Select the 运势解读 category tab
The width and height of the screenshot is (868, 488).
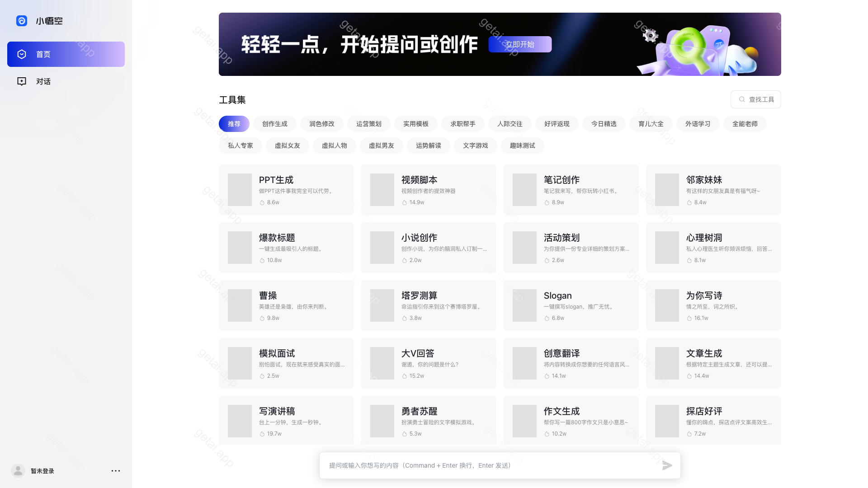tap(429, 145)
